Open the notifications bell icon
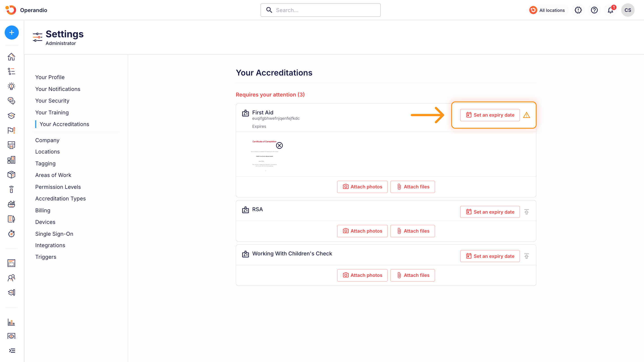 click(x=610, y=10)
